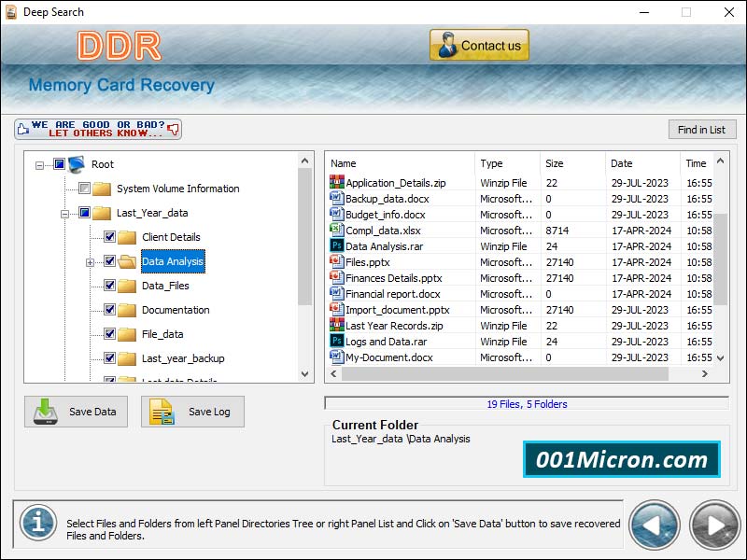Select the File_data tree folder
747x560 pixels.
[162, 334]
